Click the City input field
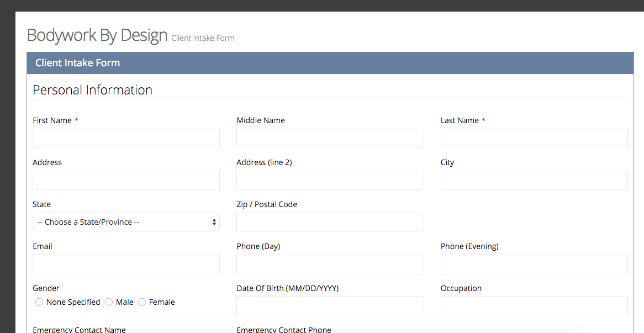Image resolution: width=644 pixels, height=333 pixels. coord(534,180)
